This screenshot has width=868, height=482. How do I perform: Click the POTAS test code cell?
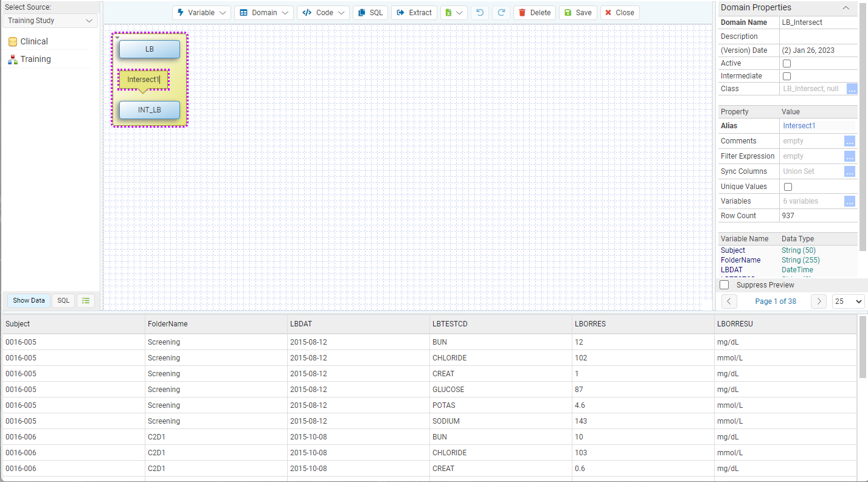coord(501,405)
